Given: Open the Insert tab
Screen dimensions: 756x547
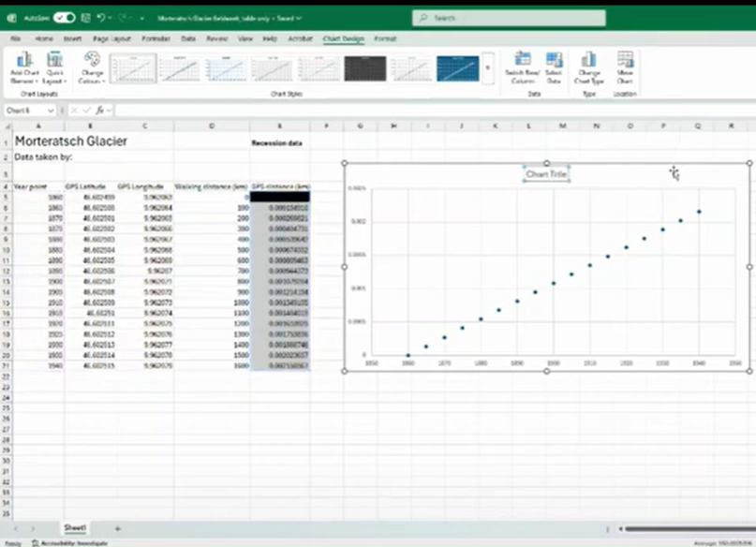Looking at the screenshot, I should point(72,38).
